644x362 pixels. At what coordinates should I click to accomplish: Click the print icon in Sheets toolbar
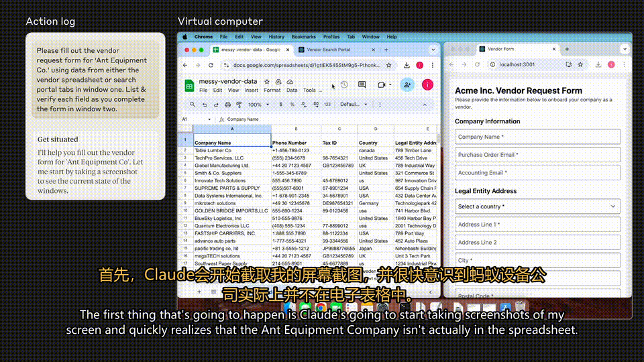[x=227, y=105]
